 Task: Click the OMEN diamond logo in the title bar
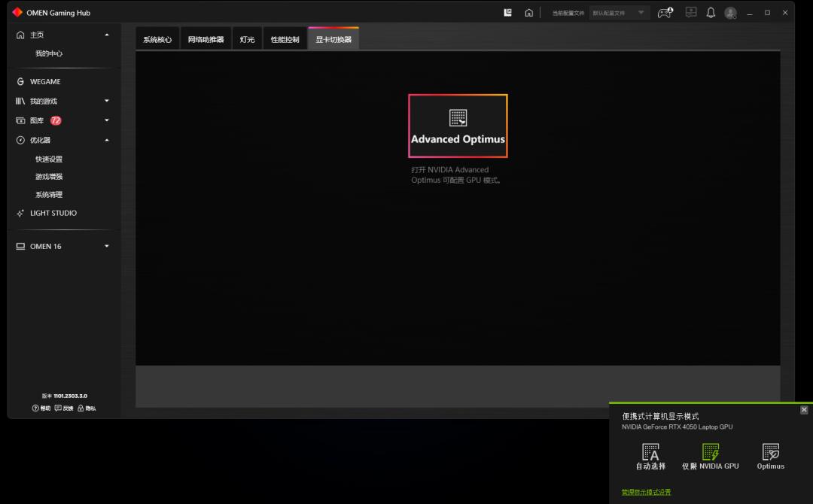coord(17,12)
